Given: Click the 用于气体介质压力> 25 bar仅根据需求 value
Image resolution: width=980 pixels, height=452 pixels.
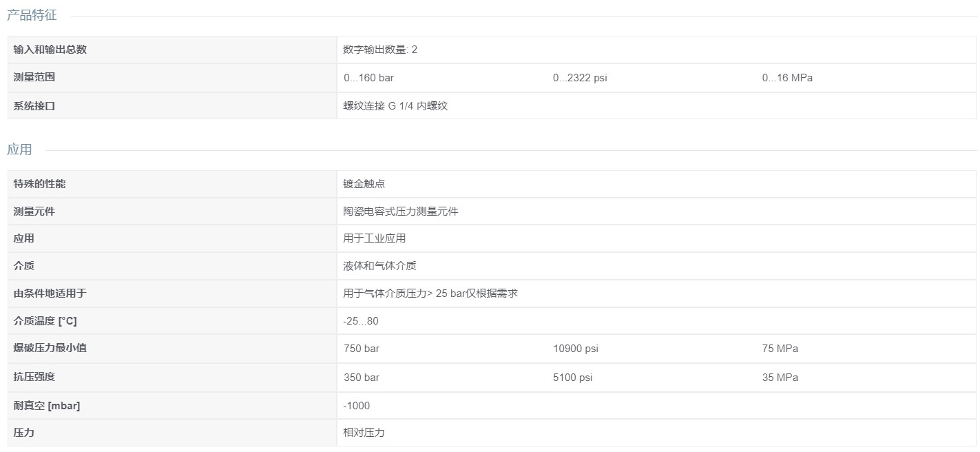Looking at the screenshot, I should click(x=430, y=294).
